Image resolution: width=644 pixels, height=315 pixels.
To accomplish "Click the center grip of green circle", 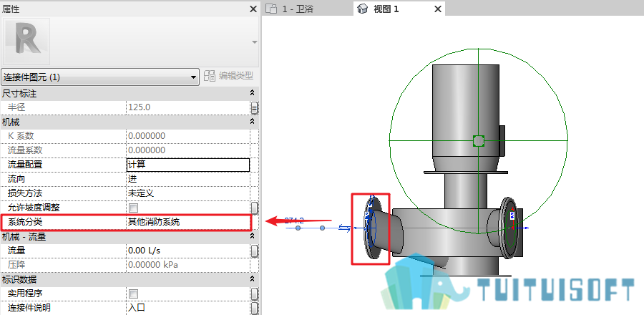I will click(479, 141).
